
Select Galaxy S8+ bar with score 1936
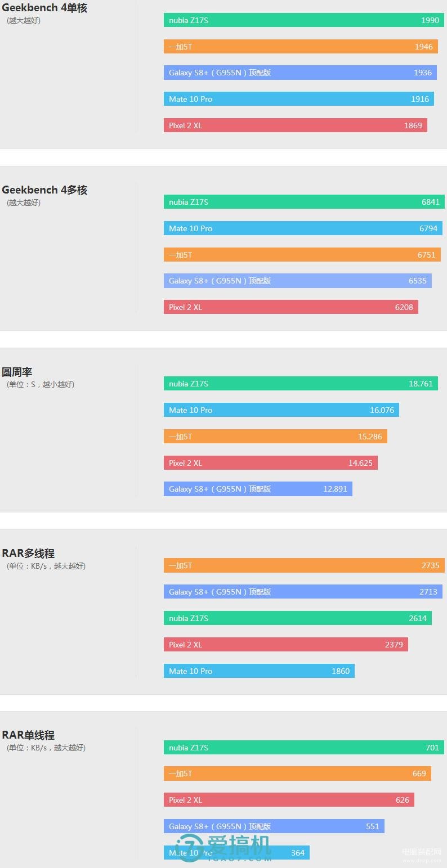pos(300,73)
